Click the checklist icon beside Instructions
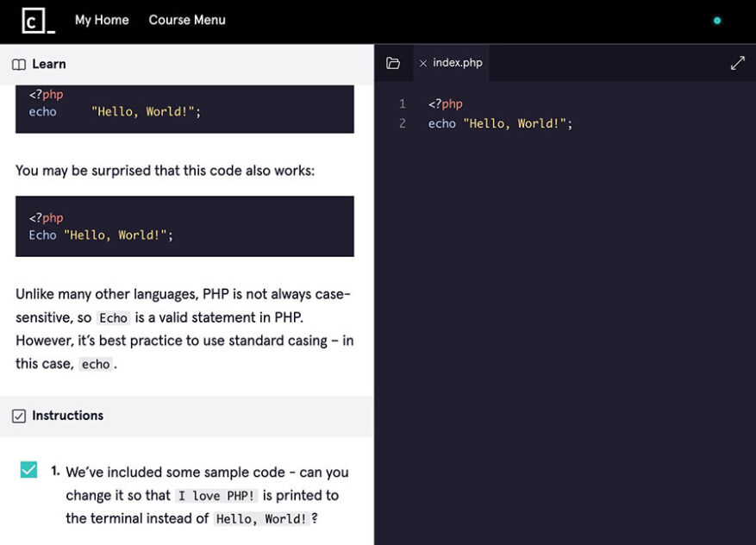756x545 pixels. click(x=19, y=415)
